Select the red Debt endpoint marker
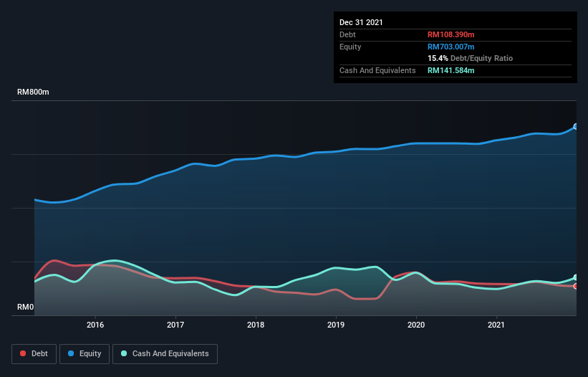The width and height of the screenshot is (588, 377). pyautogui.click(x=576, y=286)
